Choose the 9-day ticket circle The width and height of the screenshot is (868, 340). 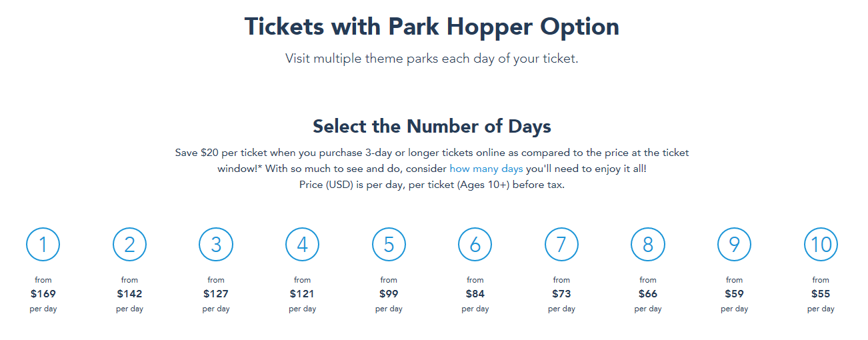(x=734, y=245)
